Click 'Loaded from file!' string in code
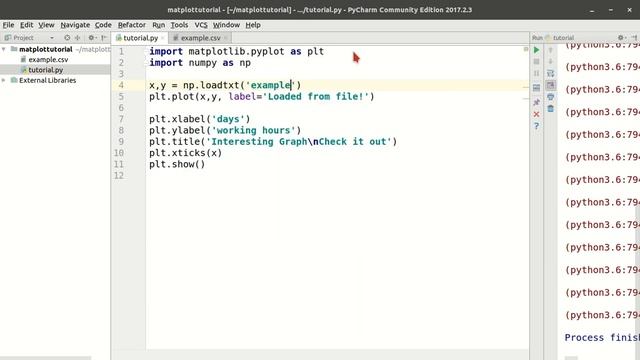 (x=316, y=97)
